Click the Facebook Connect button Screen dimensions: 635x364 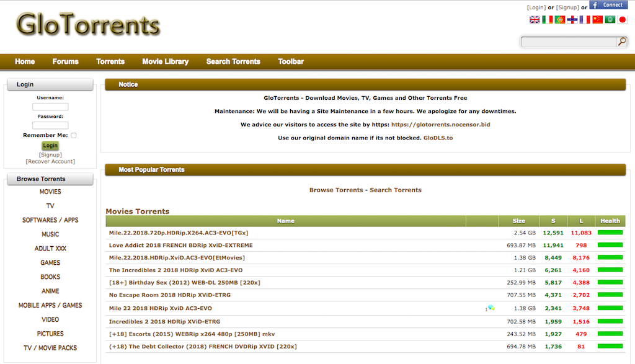point(608,5)
